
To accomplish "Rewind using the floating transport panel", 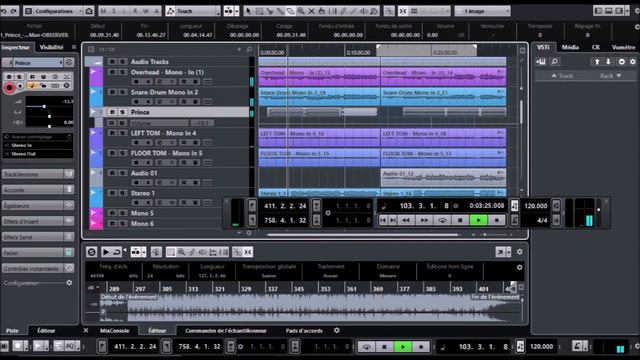I will point(406,220).
